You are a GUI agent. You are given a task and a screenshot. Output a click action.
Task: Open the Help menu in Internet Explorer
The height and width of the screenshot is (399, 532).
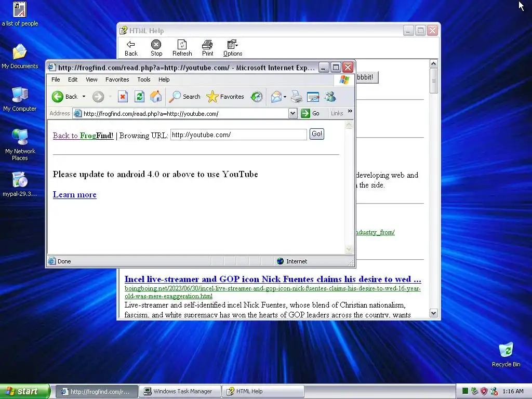[x=164, y=79]
